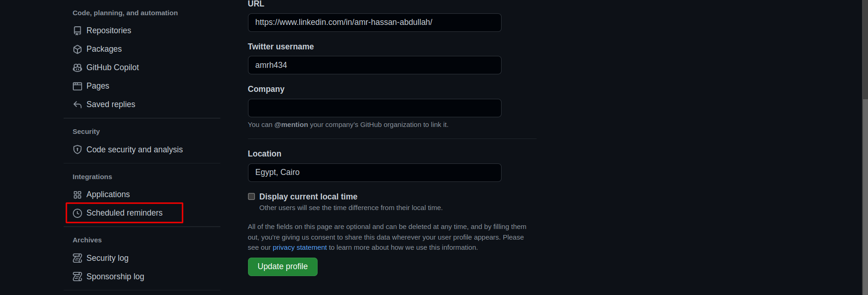868x295 pixels.
Task: Click the Sponsorship log icon
Action: coord(77,277)
